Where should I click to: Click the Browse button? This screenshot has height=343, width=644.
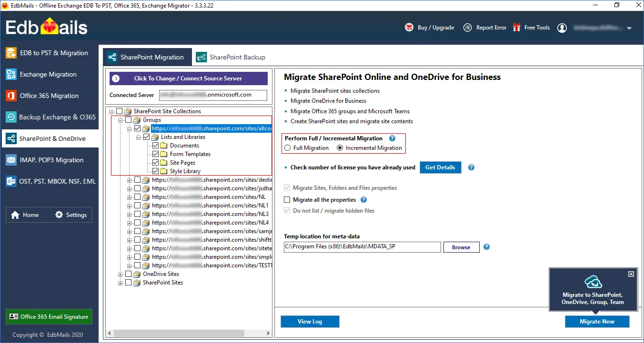pyautogui.click(x=461, y=247)
